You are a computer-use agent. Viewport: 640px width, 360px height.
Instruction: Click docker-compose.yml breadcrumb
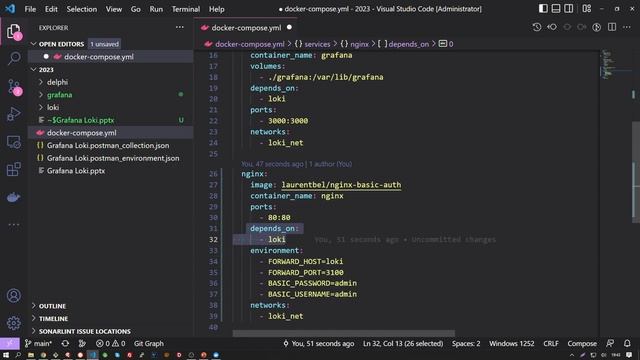pyautogui.click(x=249, y=44)
